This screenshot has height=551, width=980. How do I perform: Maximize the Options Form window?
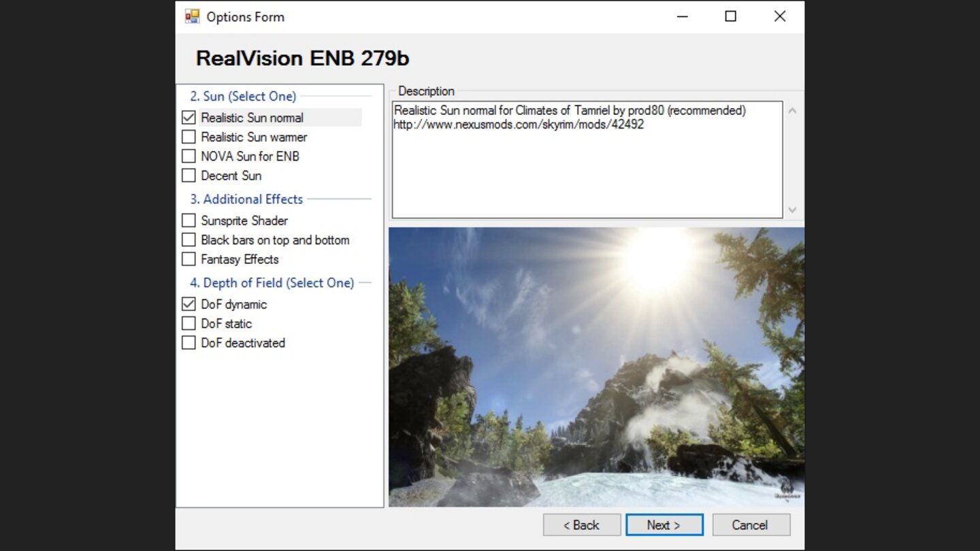coord(730,16)
